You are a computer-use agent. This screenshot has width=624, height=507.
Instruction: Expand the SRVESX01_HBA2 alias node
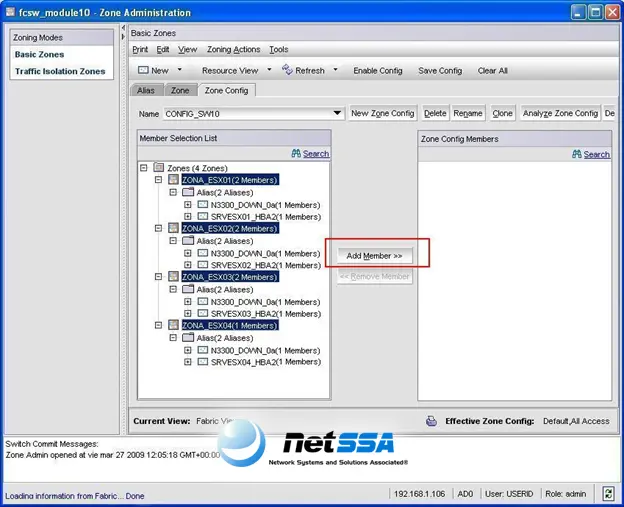click(187, 216)
